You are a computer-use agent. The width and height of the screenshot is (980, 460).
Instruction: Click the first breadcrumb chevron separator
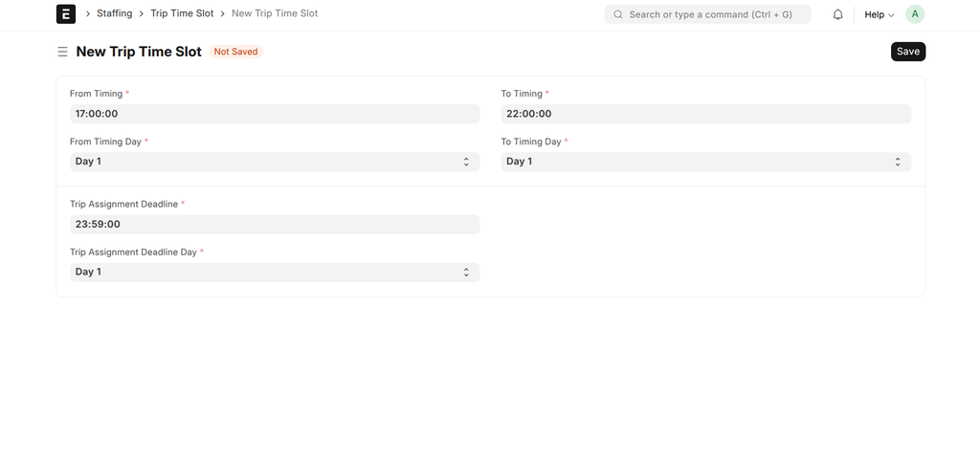coord(88,14)
